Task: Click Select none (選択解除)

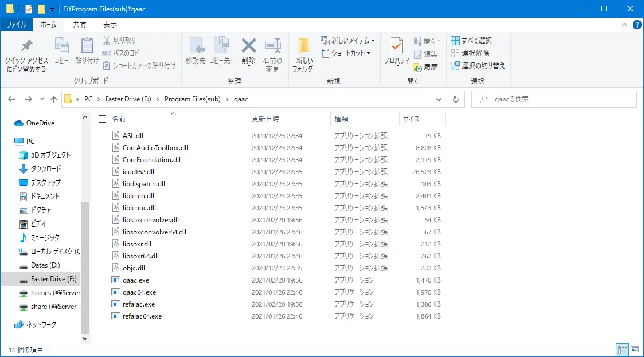Action: 470,53
